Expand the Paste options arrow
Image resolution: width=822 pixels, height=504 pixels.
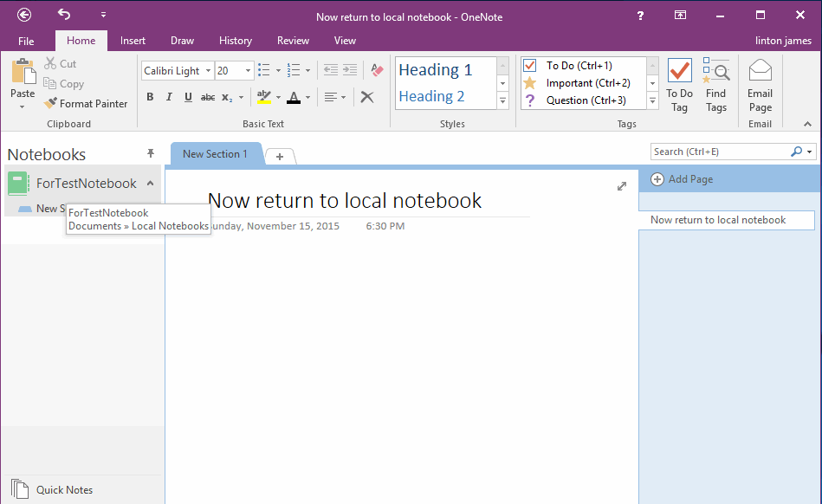22,107
